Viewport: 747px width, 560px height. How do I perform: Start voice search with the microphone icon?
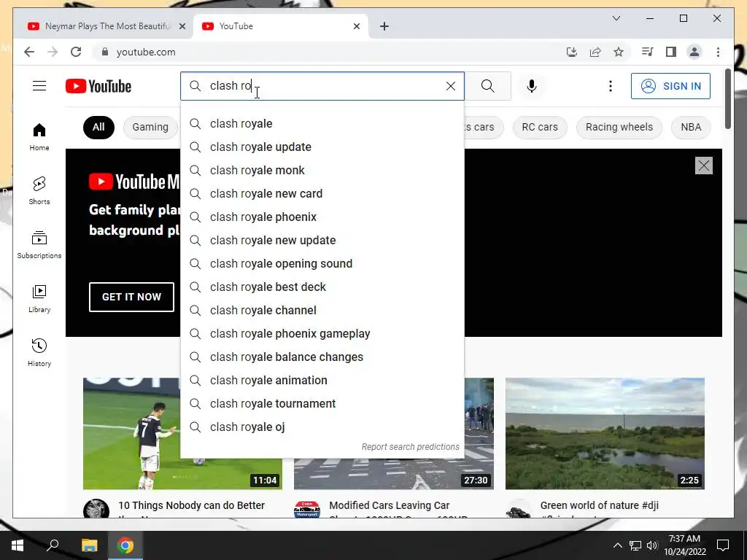(x=532, y=86)
